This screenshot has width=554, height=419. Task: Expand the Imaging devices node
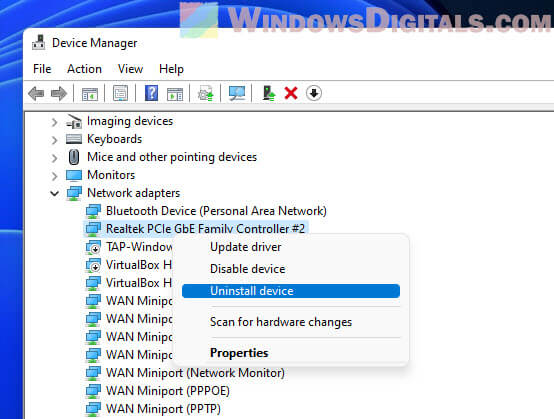pyautogui.click(x=54, y=122)
